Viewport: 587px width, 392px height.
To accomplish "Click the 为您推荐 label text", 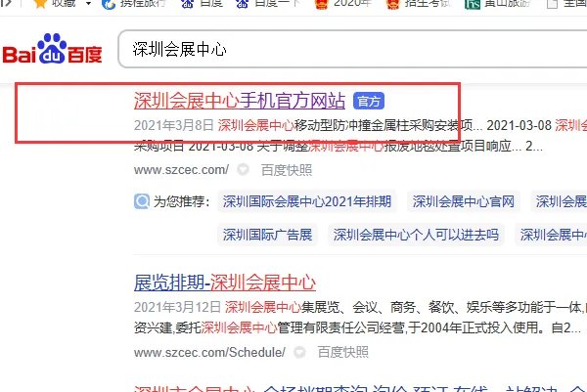I will (182, 201).
